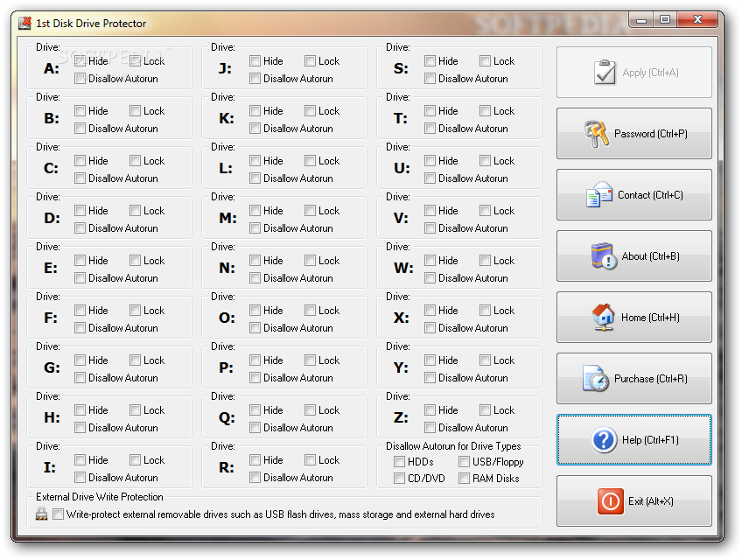Click the Contact envelope icon

tap(599, 194)
